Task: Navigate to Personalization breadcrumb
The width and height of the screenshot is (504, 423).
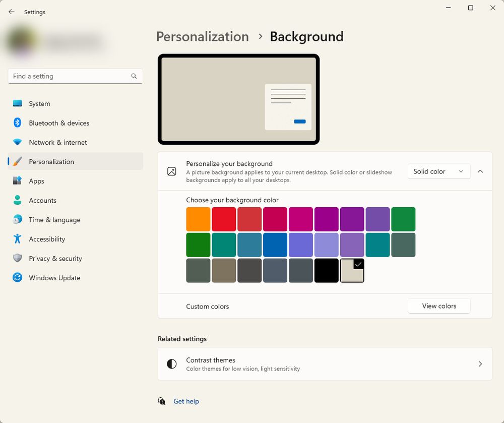Action: (203, 37)
